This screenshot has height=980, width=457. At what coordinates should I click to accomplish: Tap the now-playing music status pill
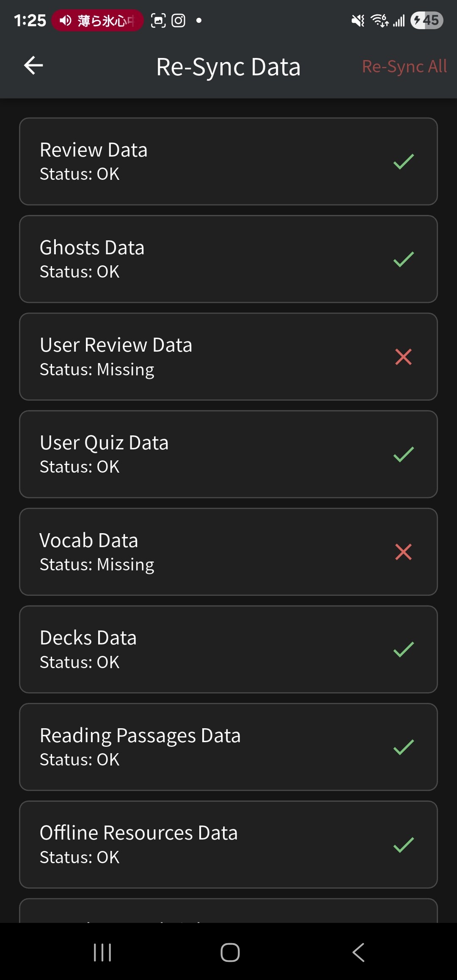point(97,20)
